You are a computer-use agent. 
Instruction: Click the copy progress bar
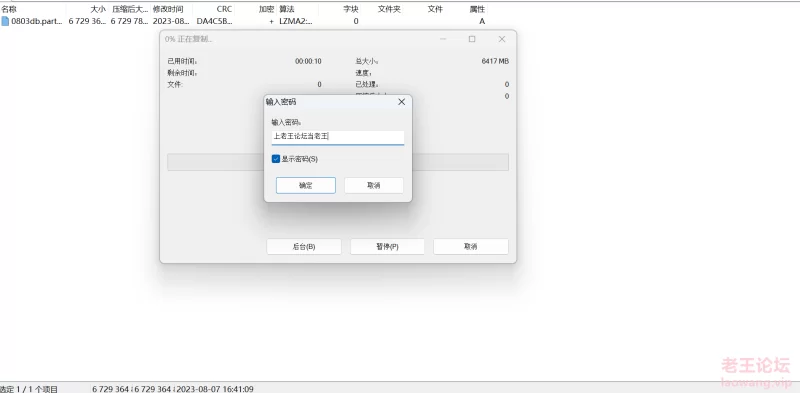pos(338,162)
